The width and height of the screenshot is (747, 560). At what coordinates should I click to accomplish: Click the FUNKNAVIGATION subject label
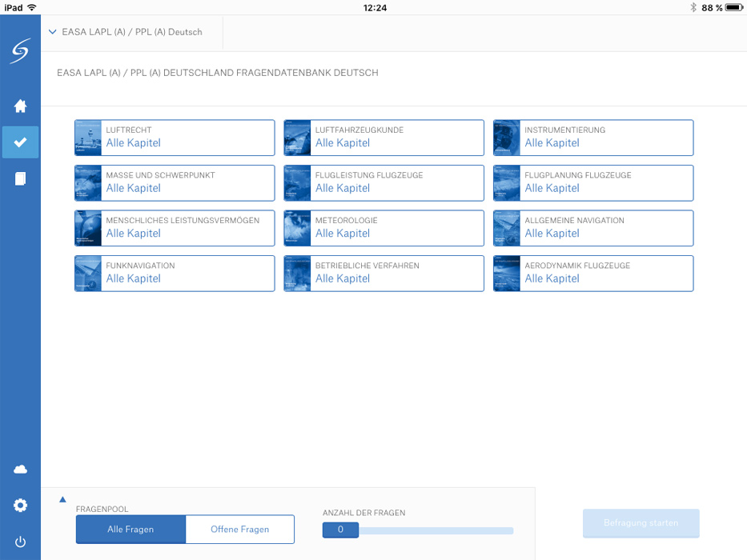click(x=141, y=266)
